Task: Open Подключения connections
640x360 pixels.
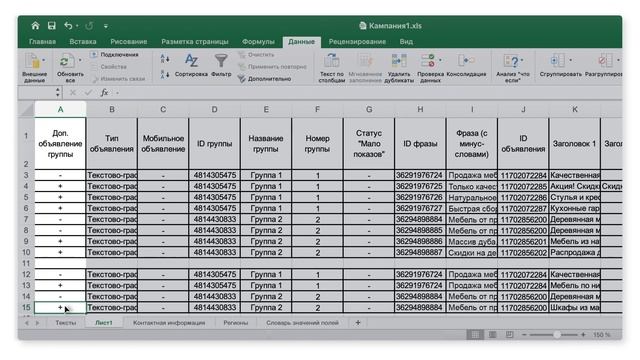Action: pyautogui.click(x=115, y=54)
